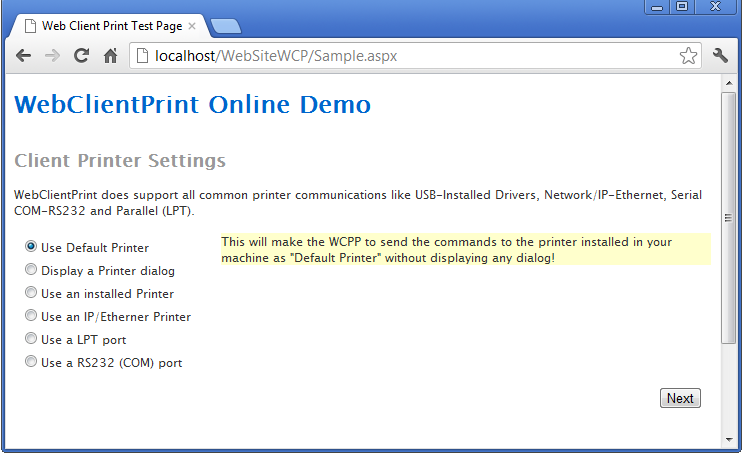Minimize the browser window
Image resolution: width=745 pixels, height=454 pixels.
[657, 7]
